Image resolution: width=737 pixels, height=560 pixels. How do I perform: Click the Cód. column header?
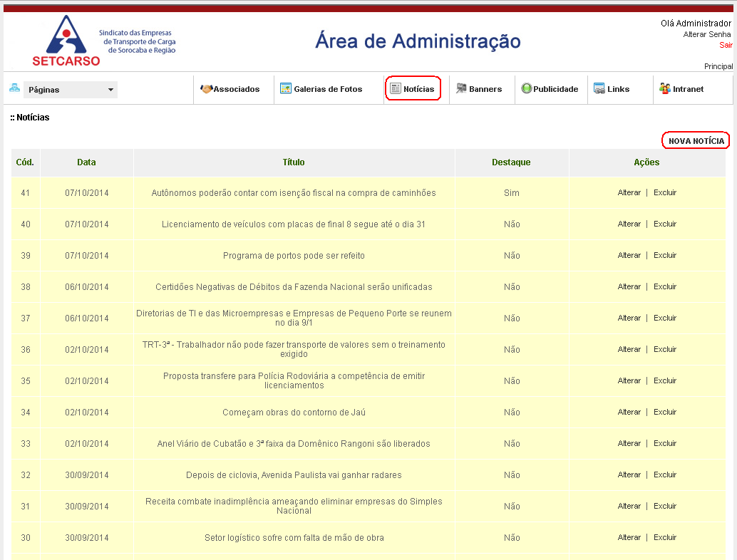[25, 162]
